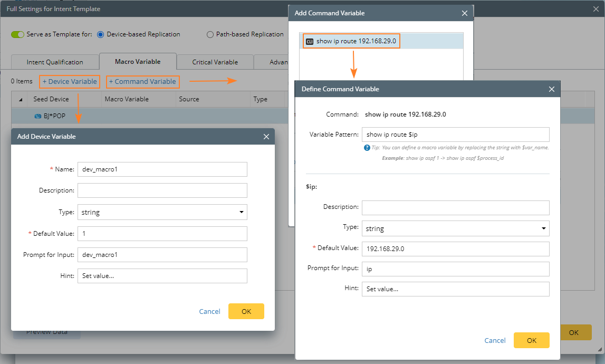The height and width of the screenshot is (364, 605).
Task: Close the Add Command Variable dialog
Action: click(x=465, y=13)
